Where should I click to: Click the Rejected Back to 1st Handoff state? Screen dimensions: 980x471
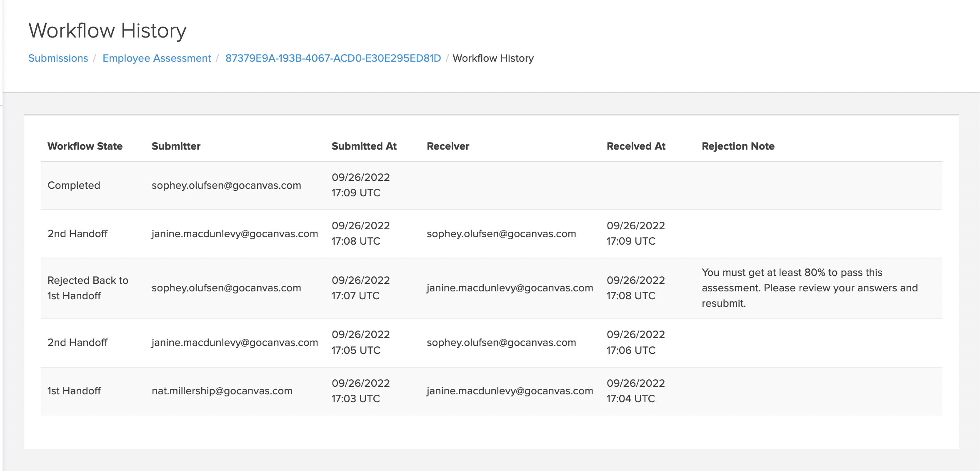[x=88, y=288]
